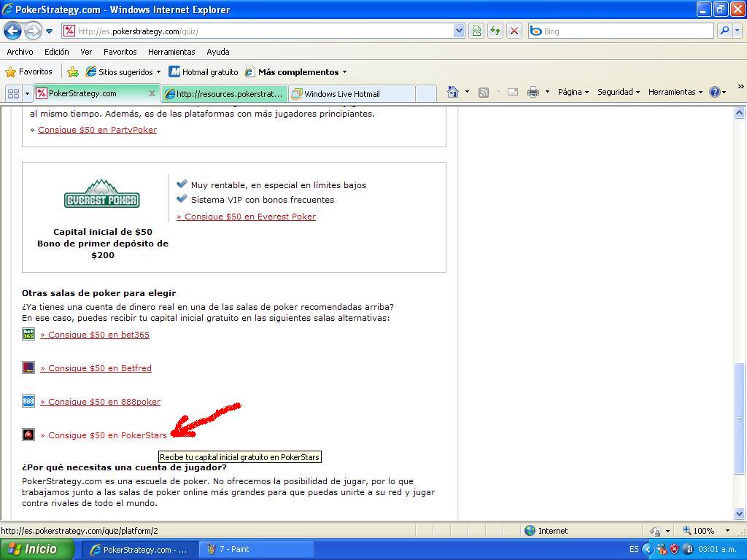Start search with the magnifier icon
Viewport: 747px width, 560px height.
724,31
